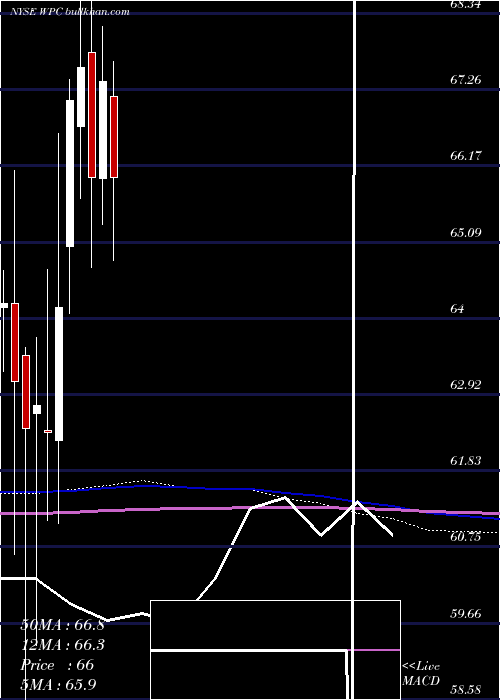Click the 61.83 price axis label

click(x=466, y=460)
